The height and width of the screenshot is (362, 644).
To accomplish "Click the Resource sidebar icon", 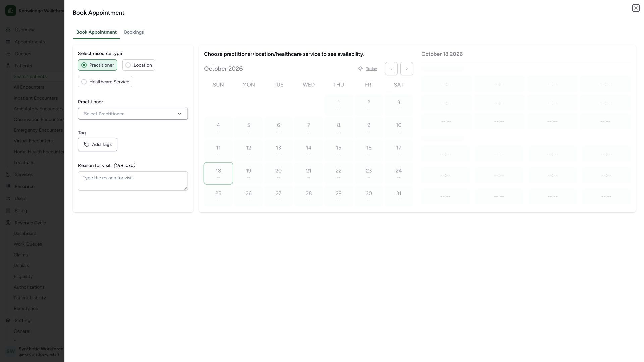I will [8, 186].
